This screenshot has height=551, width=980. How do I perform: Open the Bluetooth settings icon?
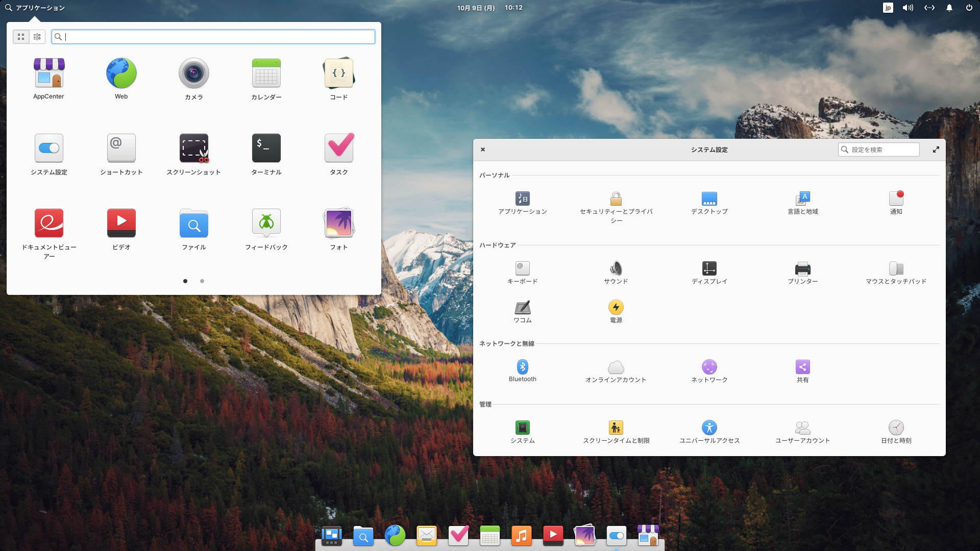522,367
